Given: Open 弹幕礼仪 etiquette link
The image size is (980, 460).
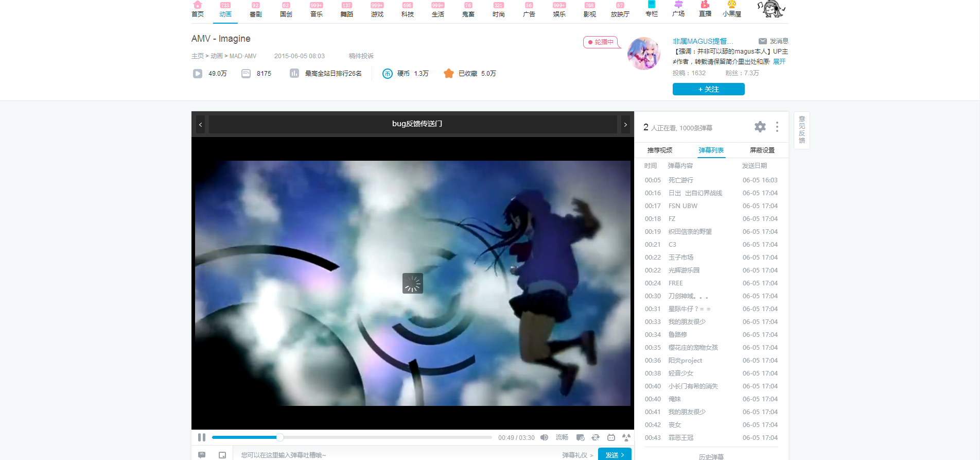Looking at the screenshot, I should coord(577,455).
